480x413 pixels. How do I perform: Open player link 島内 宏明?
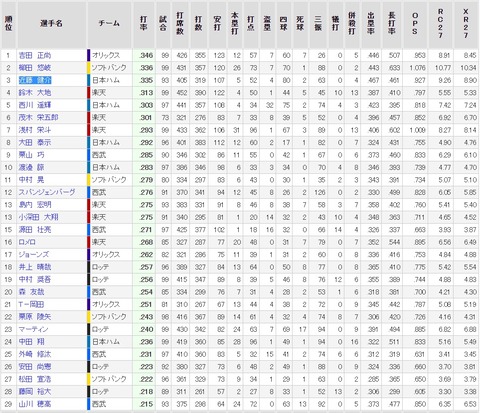(x=35, y=205)
